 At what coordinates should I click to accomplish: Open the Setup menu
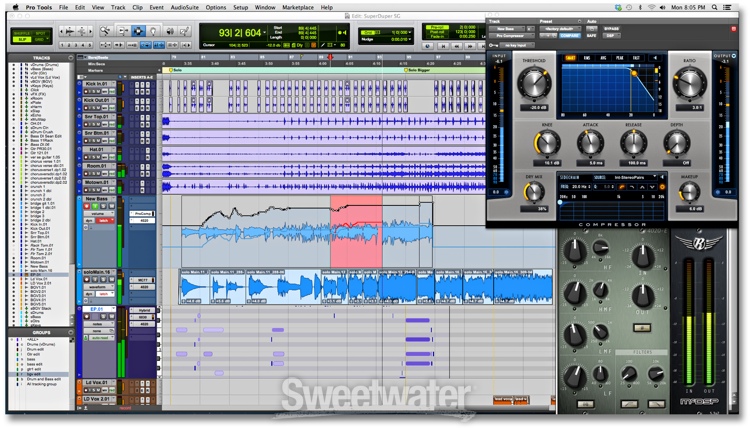point(240,7)
